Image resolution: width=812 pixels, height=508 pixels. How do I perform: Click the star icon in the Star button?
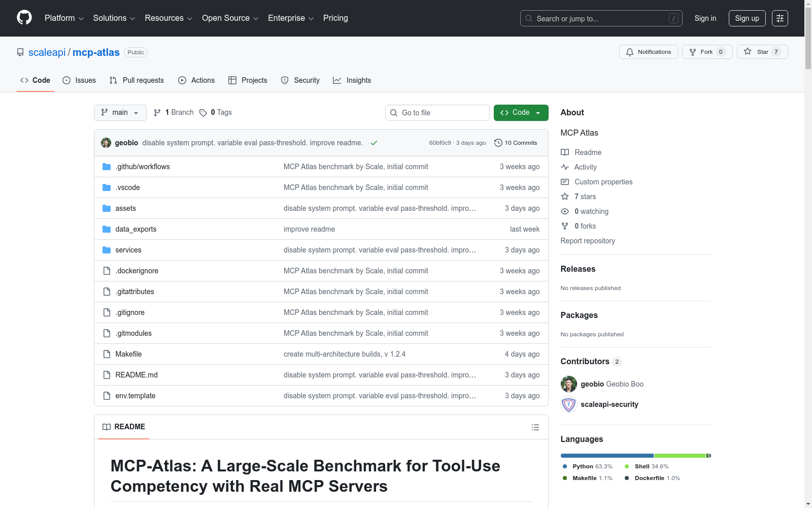[748, 51]
